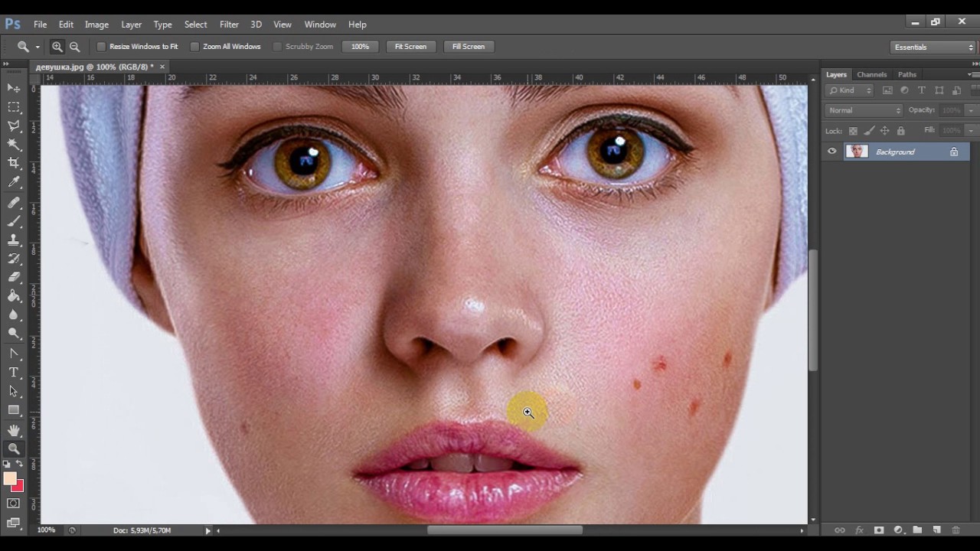Select the Polygonal Lasso tool
980x551 pixels.
click(14, 126)
